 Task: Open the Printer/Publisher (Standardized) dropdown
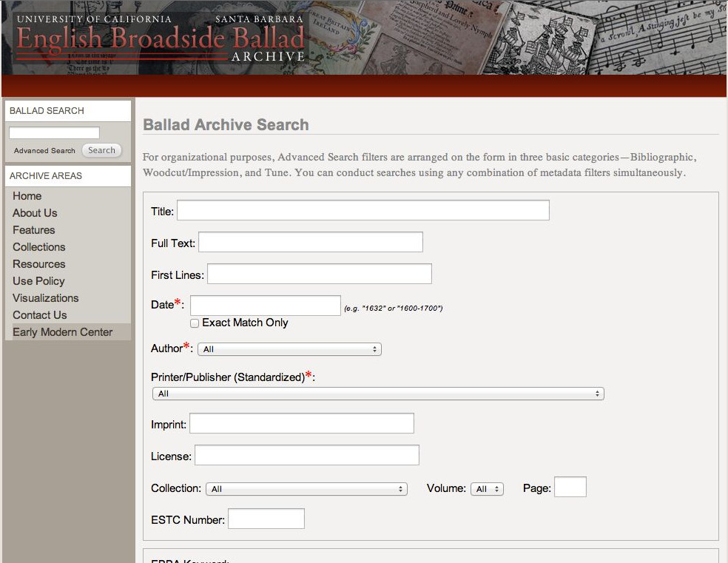(x=378, y=394)
